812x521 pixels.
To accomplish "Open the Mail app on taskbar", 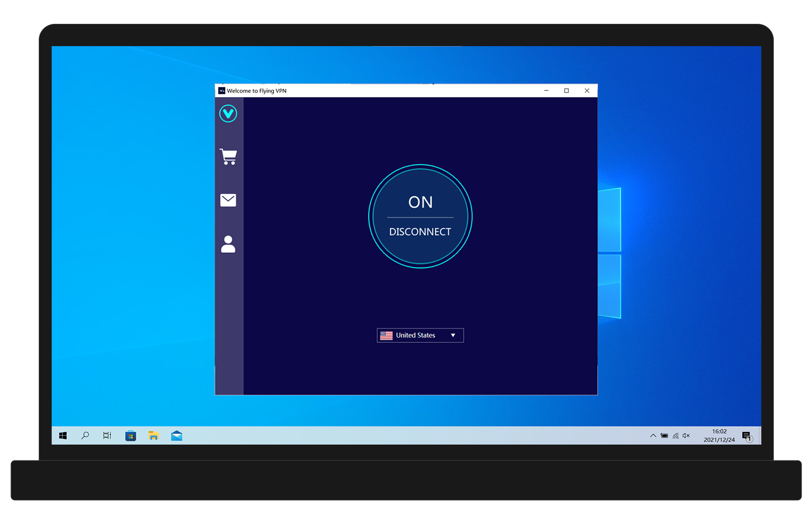I will pyautogui.click(x=177, y=436).
